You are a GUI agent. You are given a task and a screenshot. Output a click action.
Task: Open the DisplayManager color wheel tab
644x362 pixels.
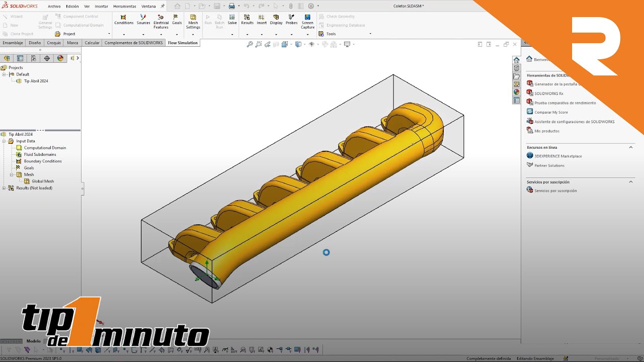(x=60, y=58)
